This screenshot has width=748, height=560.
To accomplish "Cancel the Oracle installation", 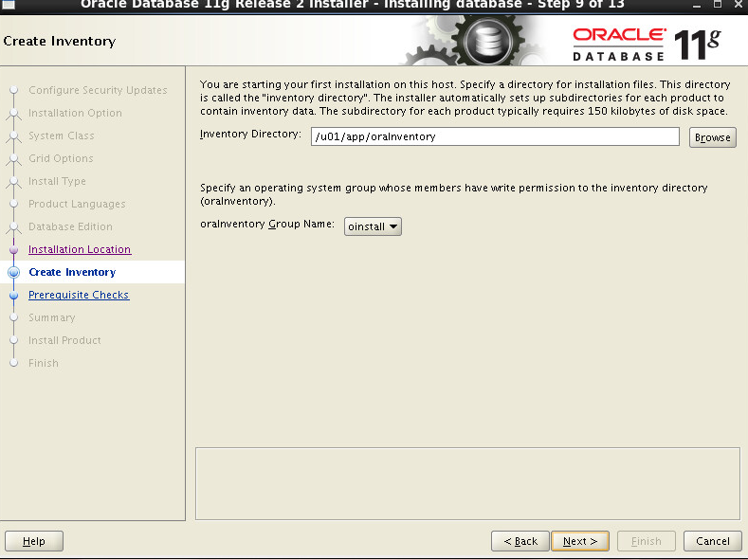I will [x=712, y=541].
